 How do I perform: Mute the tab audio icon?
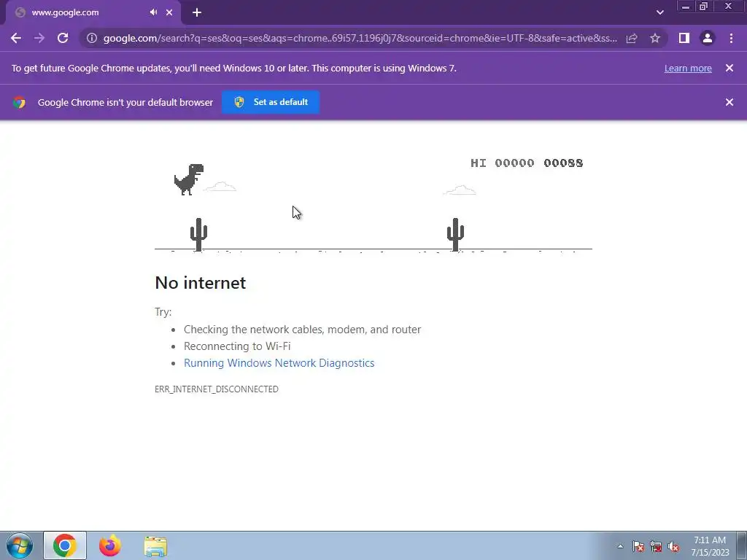tap(153, 12)
